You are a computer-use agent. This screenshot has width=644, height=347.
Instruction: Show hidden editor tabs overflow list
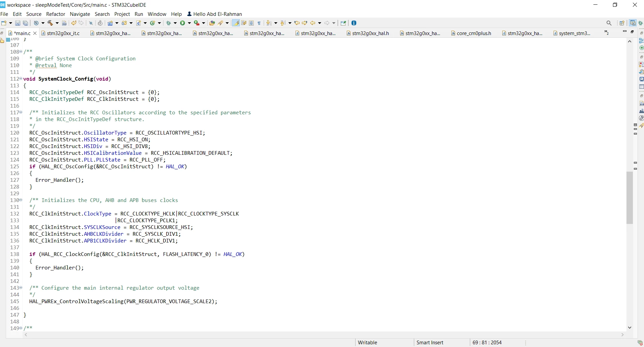point(607,33)
